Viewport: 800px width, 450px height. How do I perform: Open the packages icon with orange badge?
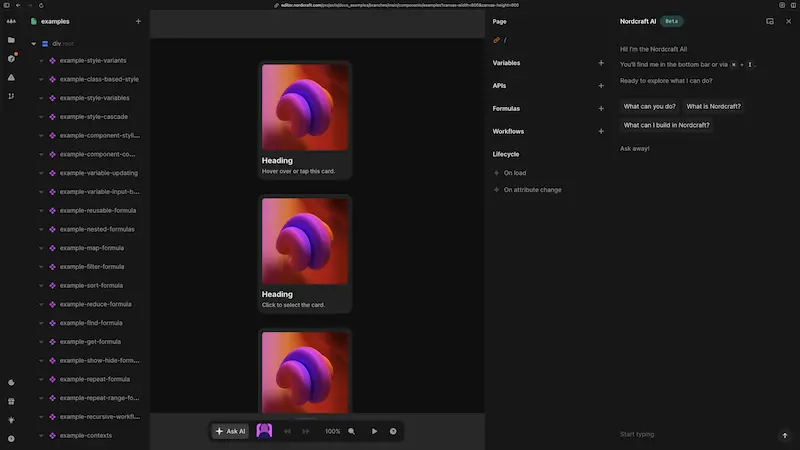click(x=11, y=58)
